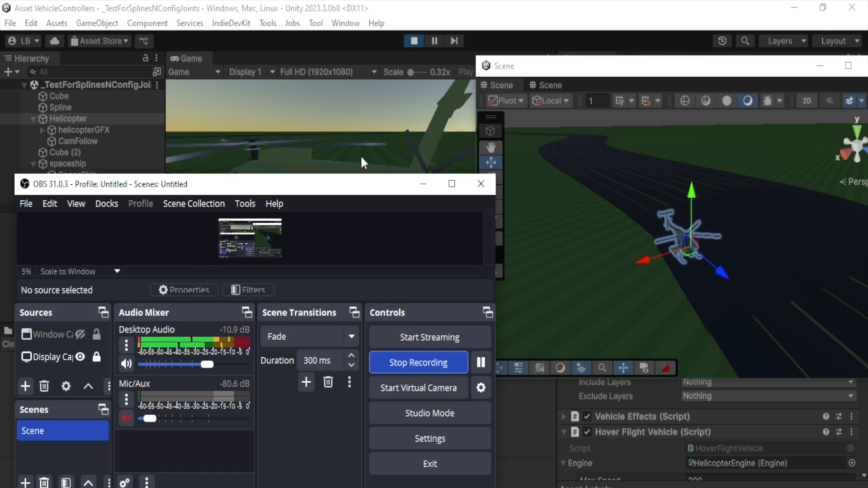The width and height of the screenshot is (868, 488).
Task: Collapse the Engine property foldout
Action: (563, 463)
